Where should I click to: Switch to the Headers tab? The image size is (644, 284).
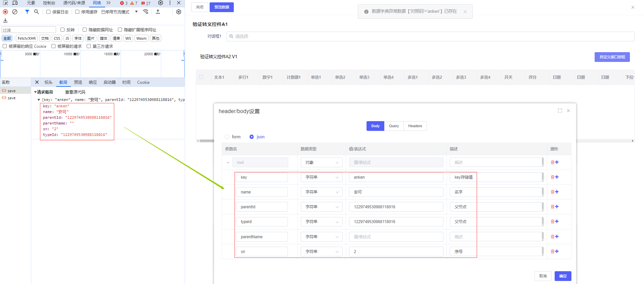coord(415,126)
